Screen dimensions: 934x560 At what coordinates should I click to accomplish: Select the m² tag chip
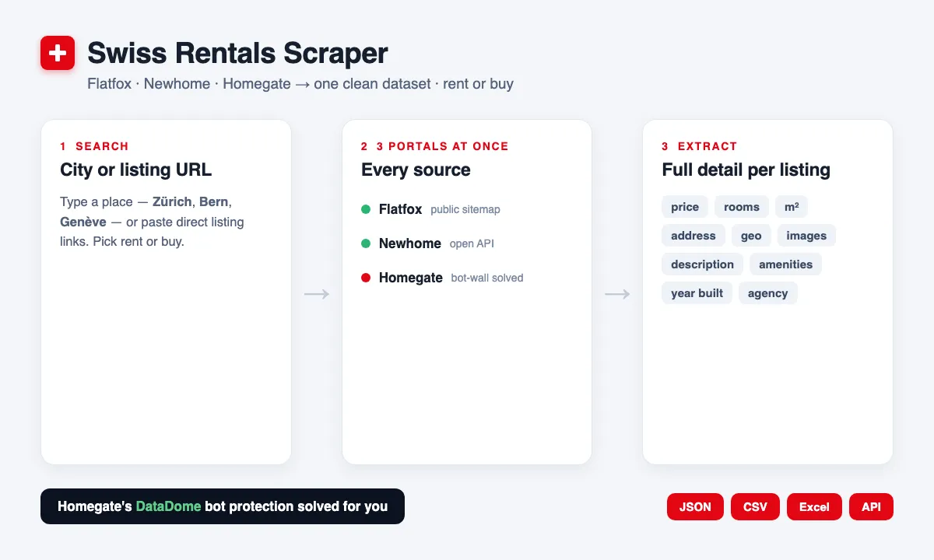coord(792,207)
